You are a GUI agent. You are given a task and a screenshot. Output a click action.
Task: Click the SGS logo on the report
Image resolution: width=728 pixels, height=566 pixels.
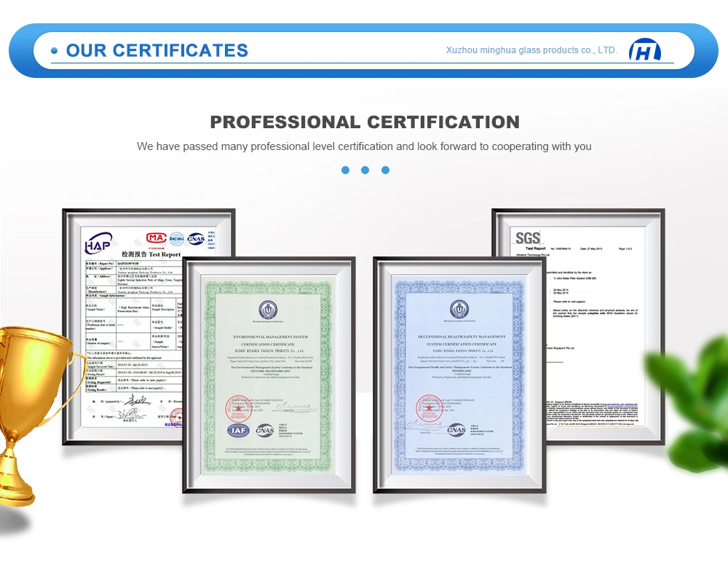[528, 238]
